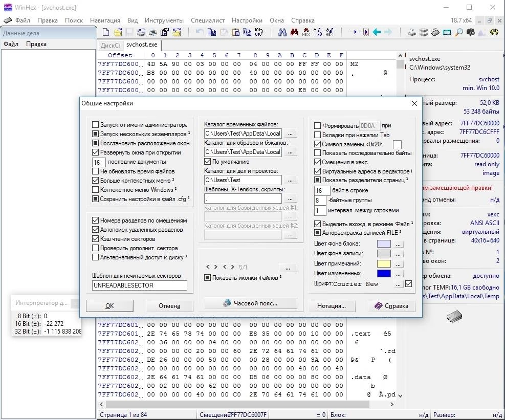Choose 'Цвет фона записи' via '...' button
505x420 pixels.
[x=399, y=254]
